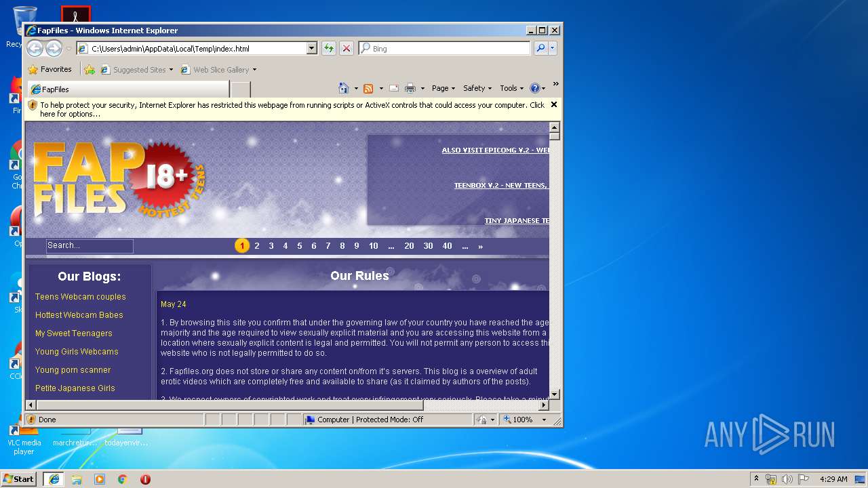Click the security bar message for options
Viewport: 868px width, 488px height.
292,109
